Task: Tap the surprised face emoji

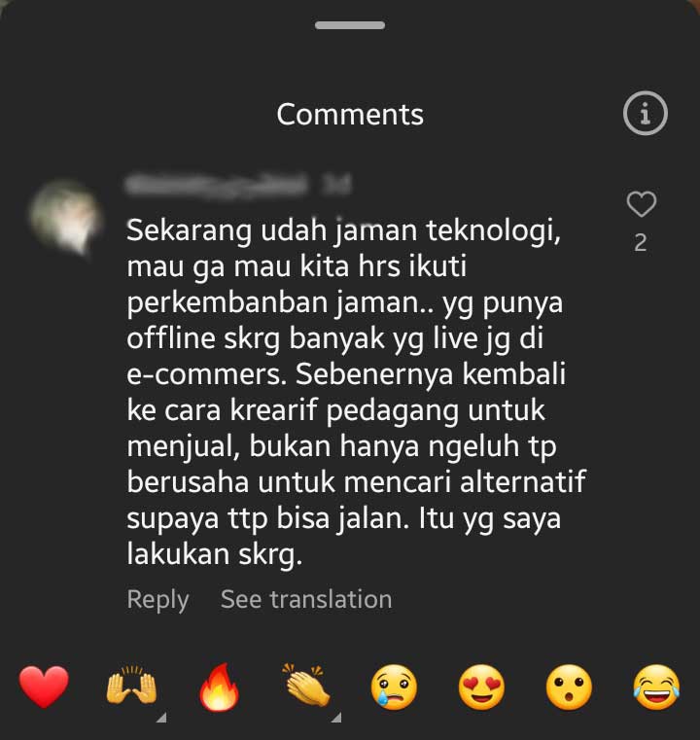Action: click(x=569, y=687)
